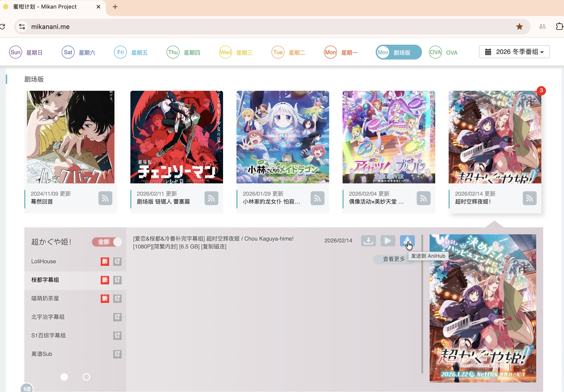Image resolution: width=564 pixels, height=392 pixels.
Task: Download the Chou Kaguya-hime 1080P torrent
Action: 368,241
